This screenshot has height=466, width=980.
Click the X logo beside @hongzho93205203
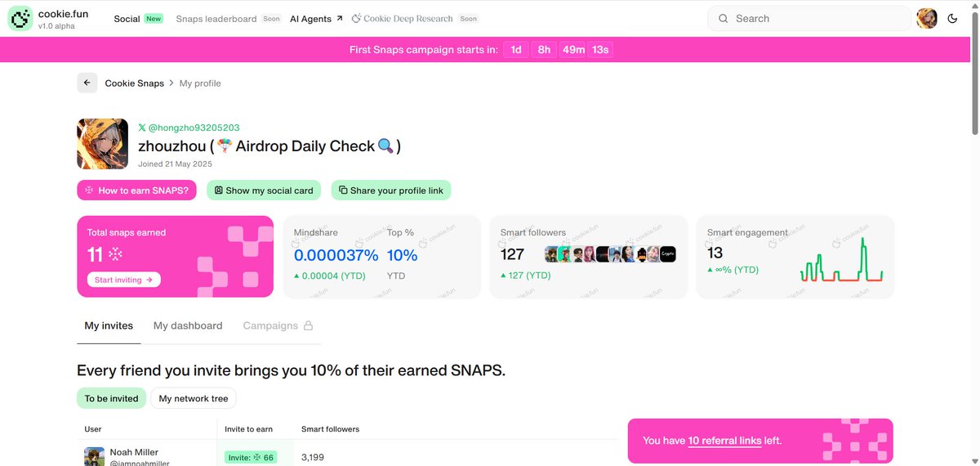(142, 128)
